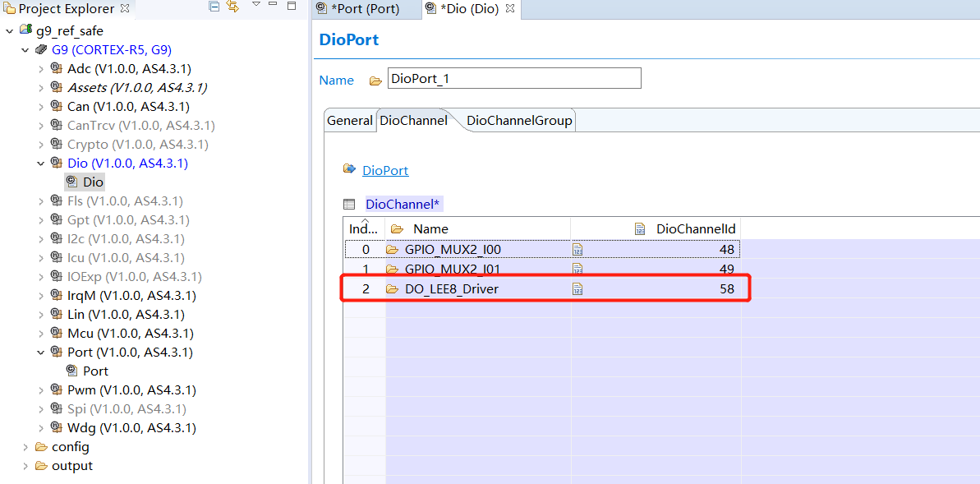Click the Name label hyperlink

337,80
